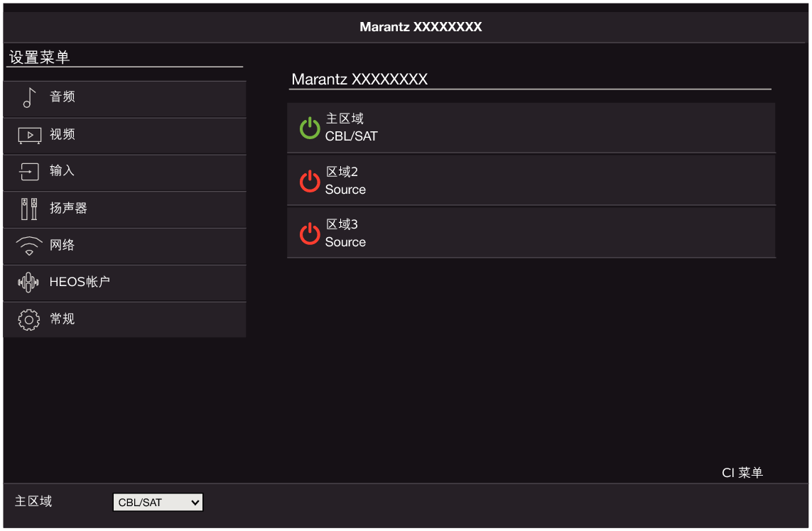Click the 设置菜单 heading
The width and height of the screenshot is (812, 531).
tap(39, 57)
